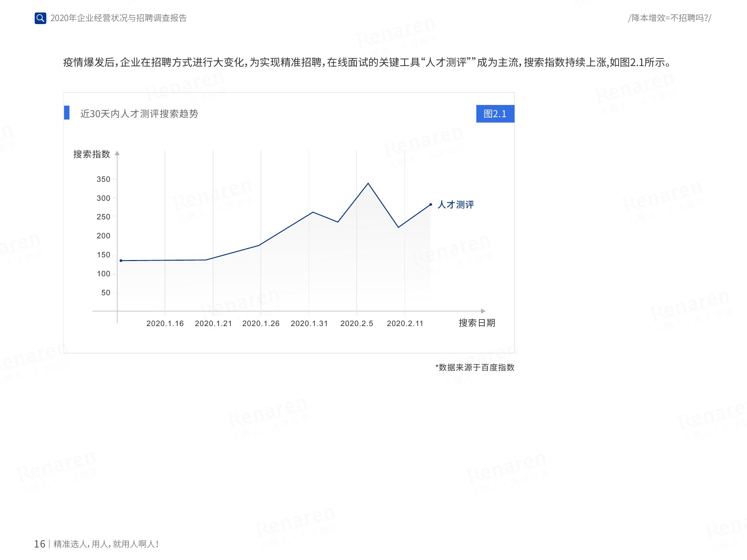Screen dimensions: 747x560
Task: Click the 搜索日期 x-axis title
Action: click(x=477, y=323)
